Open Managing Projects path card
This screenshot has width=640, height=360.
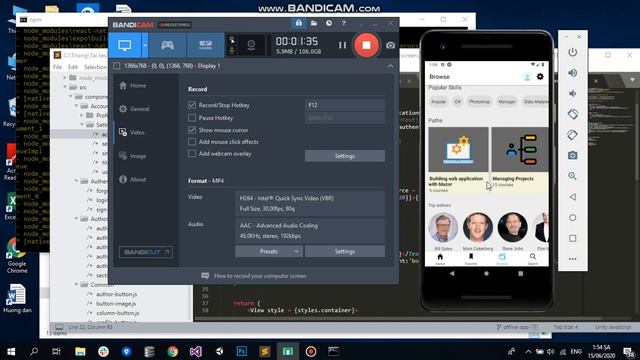520,160
